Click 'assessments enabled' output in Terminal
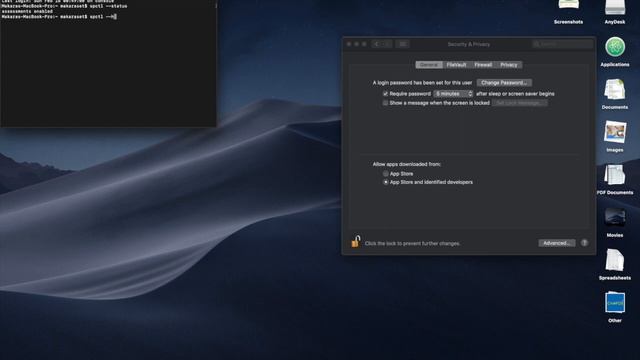The width and height of the screenshot is (640, 360). (27, 11)
